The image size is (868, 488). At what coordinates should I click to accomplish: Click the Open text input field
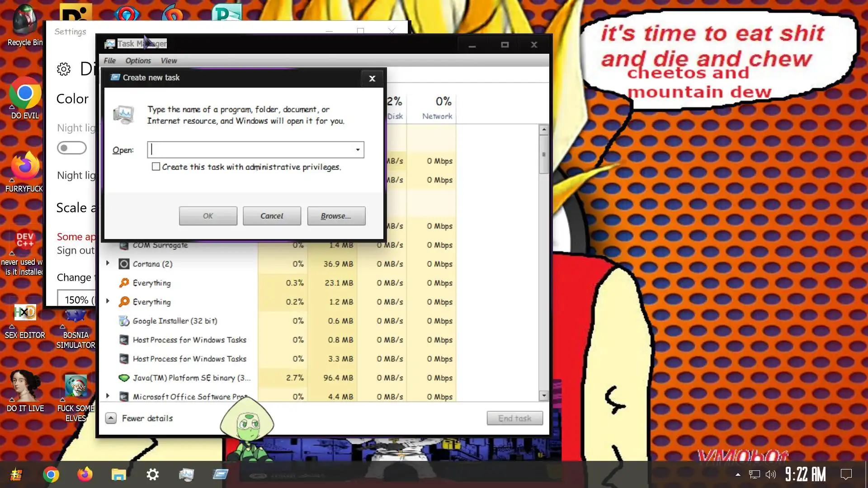click(251, 150)
